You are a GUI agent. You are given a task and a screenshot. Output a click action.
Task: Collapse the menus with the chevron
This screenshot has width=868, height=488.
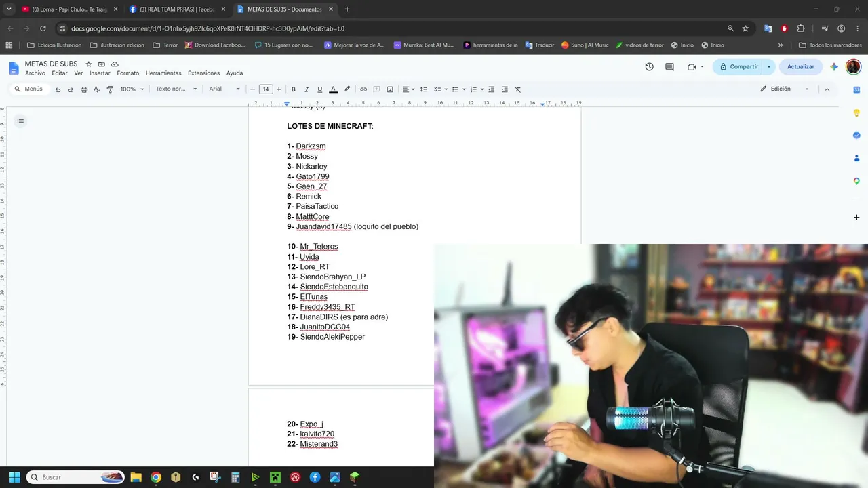click(827, 89)
